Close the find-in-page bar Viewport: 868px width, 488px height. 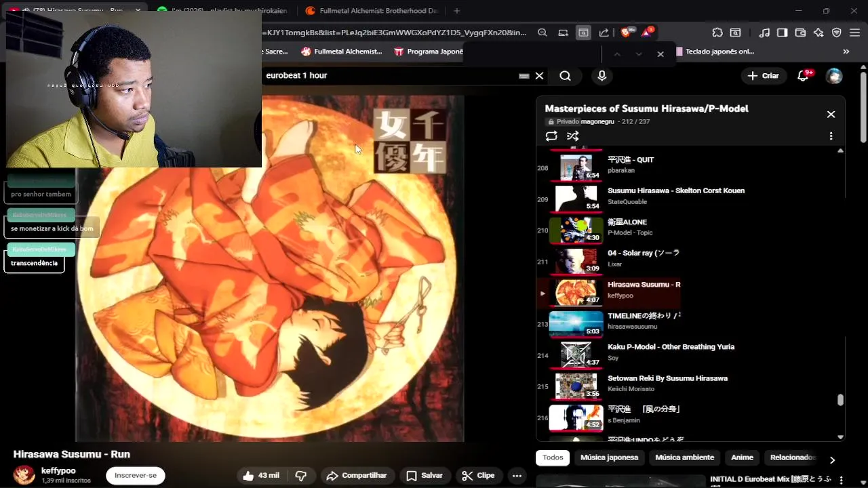660,54
